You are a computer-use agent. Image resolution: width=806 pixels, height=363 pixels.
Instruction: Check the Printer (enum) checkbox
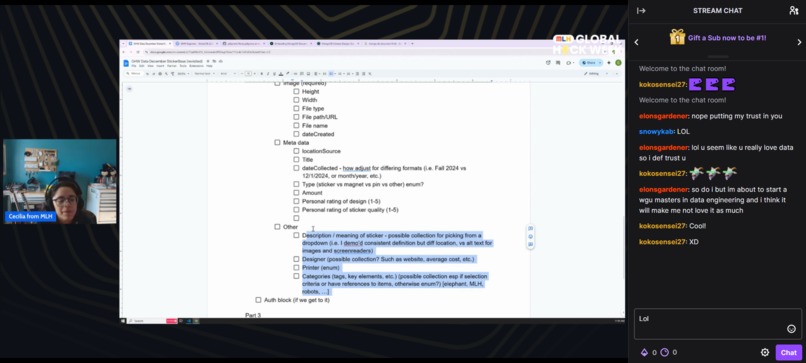296,267
